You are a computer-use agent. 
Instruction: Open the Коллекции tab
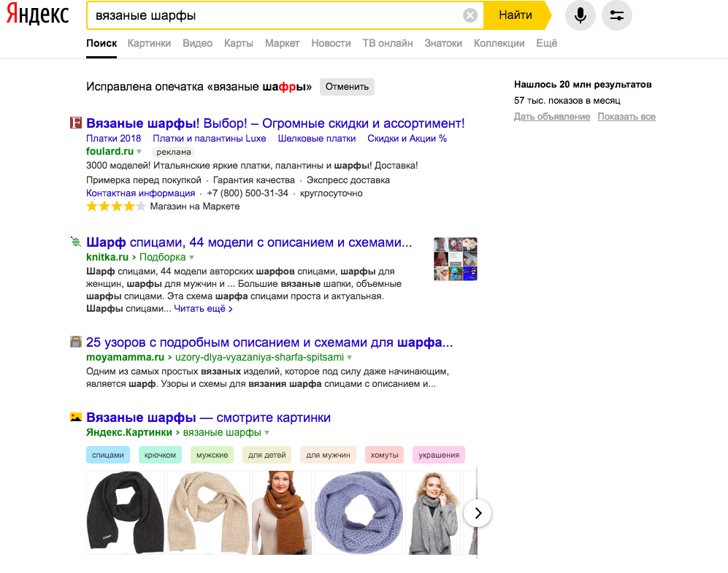(499, 43)
